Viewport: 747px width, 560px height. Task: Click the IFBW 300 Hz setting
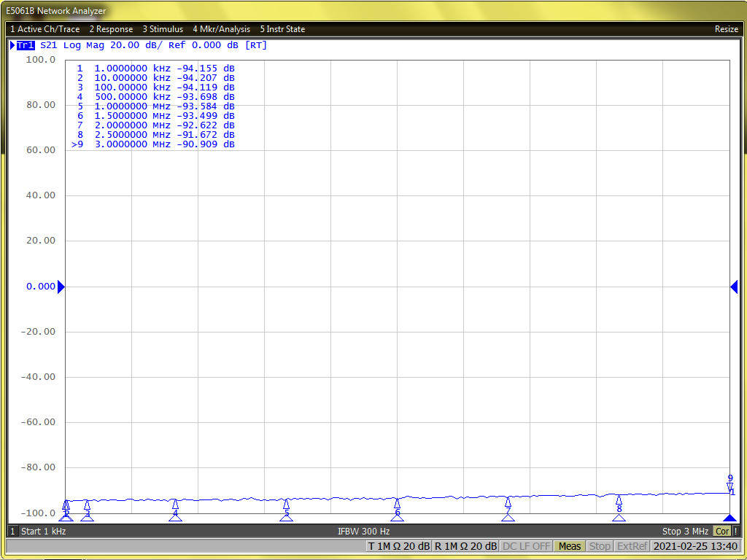[363, 532]
